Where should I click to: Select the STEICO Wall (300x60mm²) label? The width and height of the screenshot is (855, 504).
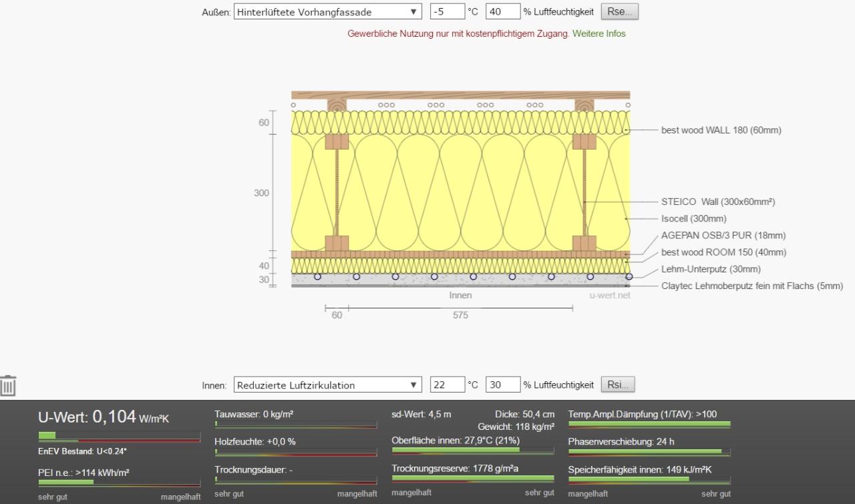pyautogui.click(x=718, y=202)
